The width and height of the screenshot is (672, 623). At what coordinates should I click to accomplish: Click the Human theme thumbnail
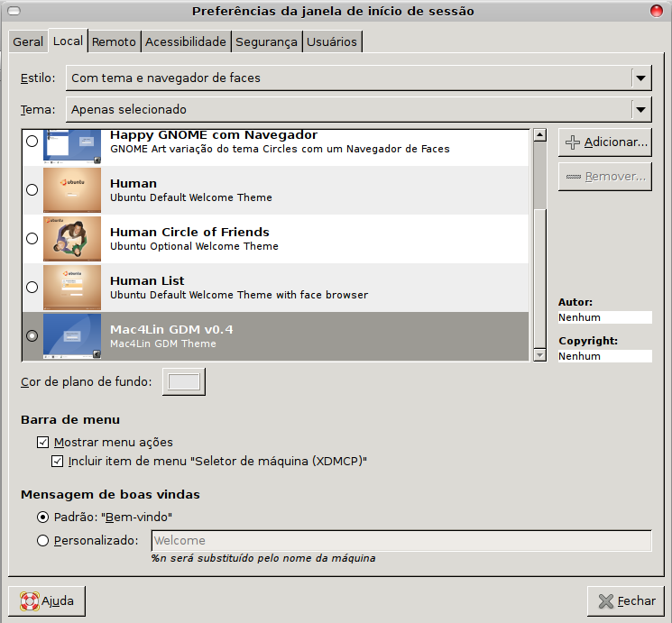[72, 190]
